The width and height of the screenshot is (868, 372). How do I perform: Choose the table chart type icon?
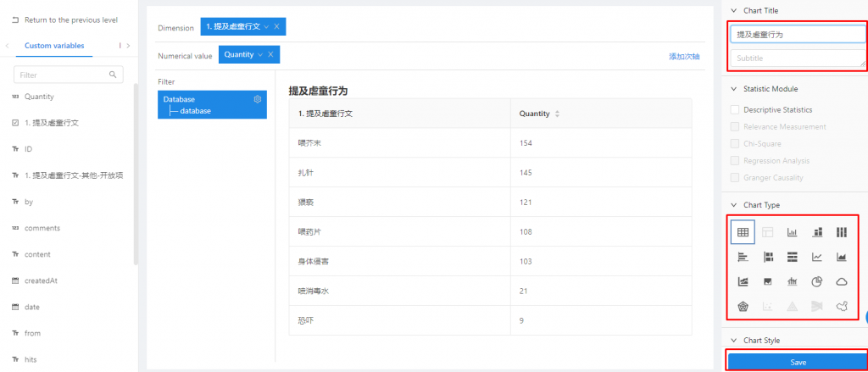point(743,232)
